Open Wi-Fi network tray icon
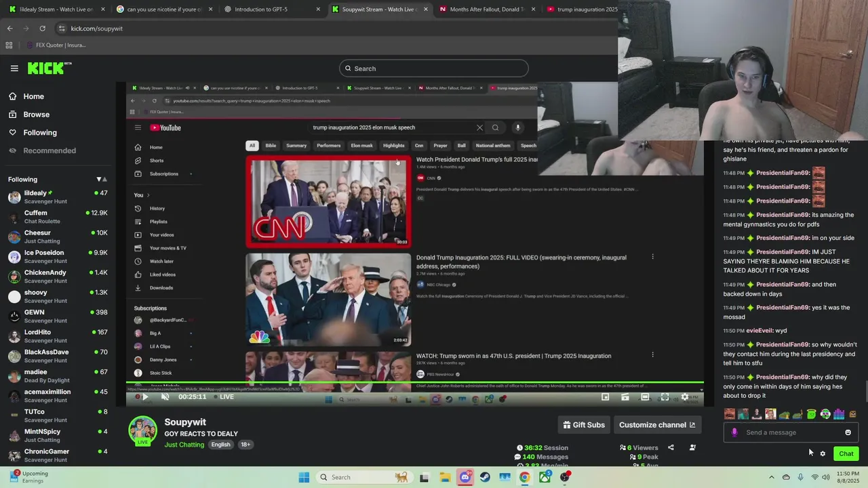The height and width of the screenshot is (488, 868). point(814,477)
